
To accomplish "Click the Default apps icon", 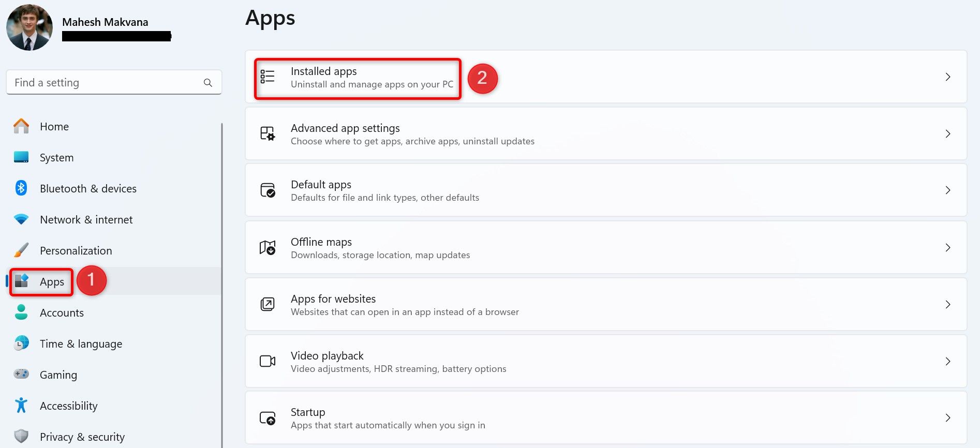I will coord(267,190).
